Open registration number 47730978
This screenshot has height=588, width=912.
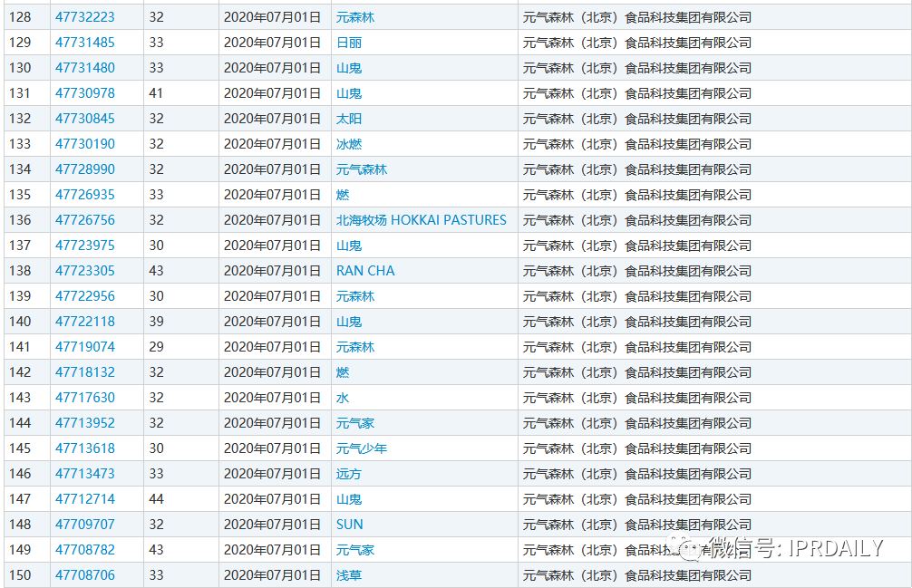click(85, 93)
